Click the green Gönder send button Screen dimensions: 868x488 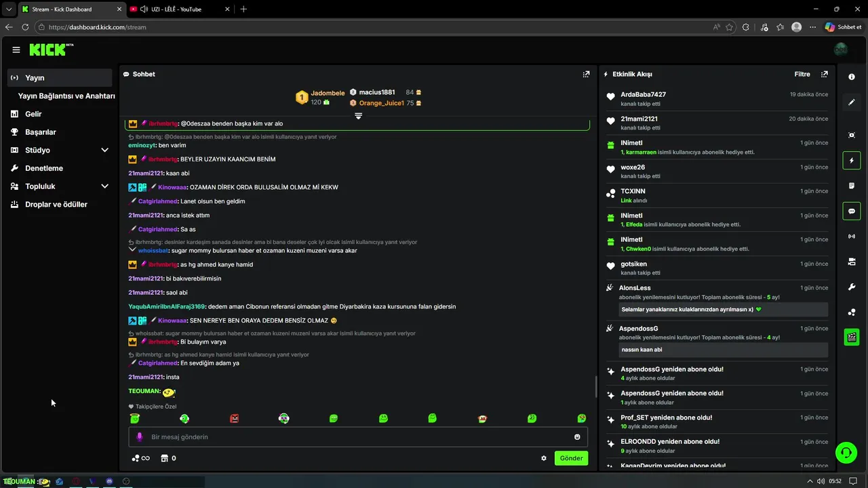pos(571,458)
